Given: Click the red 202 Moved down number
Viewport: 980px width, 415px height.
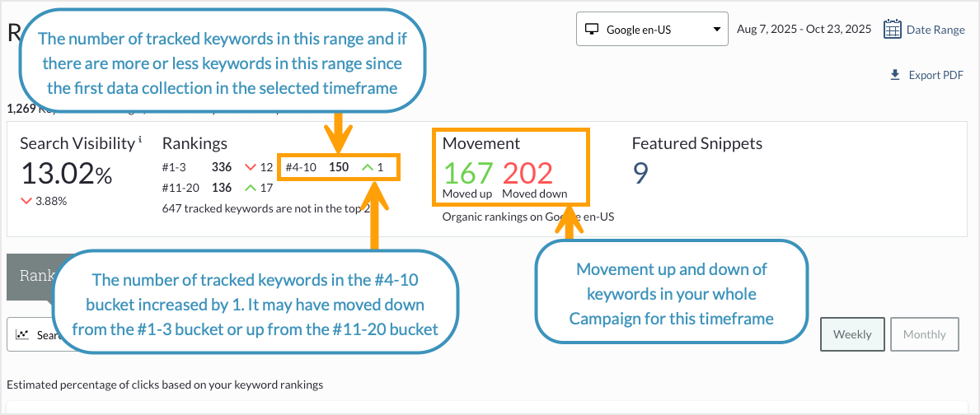Looking at the screenshot, I should (x=528, y=173).
